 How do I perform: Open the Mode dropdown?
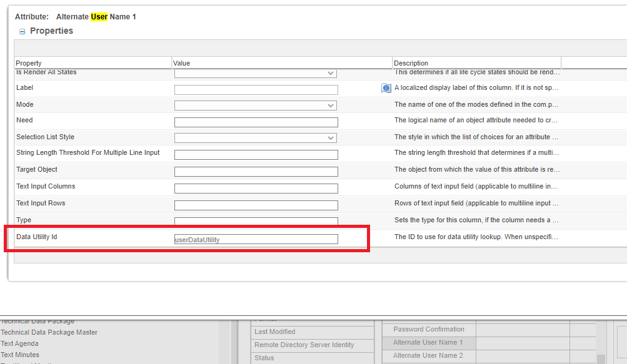[x=331, y=104]
